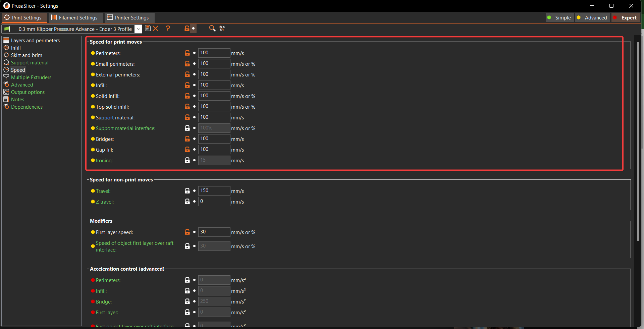
Task: Open the compare presets icon
Action: click(x=222, y=29)
